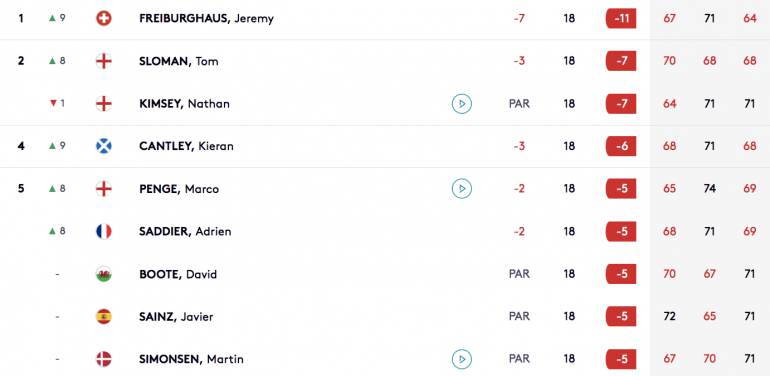Play video highlights for Penge, Marco
The width and height of the screenshot is (770, 376).
462,188
